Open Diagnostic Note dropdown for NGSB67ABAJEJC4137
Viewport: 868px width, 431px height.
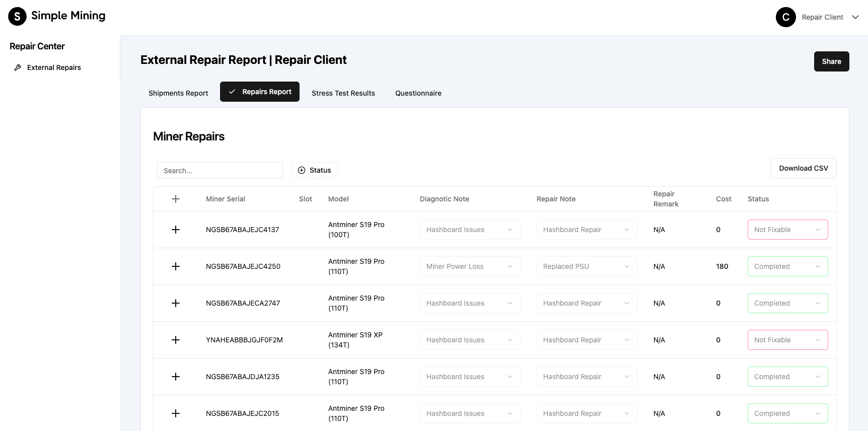tap(470, 230)
